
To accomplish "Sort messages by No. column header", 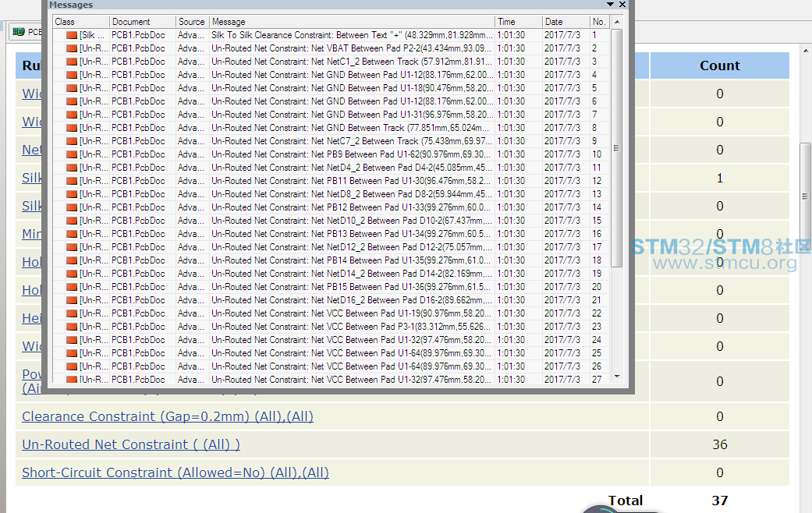I will click(x=599, y=22).
